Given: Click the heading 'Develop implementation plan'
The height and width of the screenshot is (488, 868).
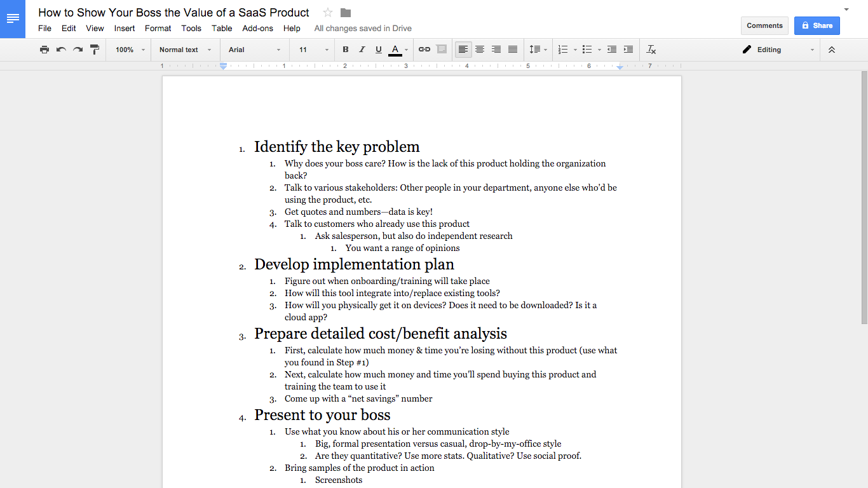Looking at the screenshot, I should coord(354,264).
